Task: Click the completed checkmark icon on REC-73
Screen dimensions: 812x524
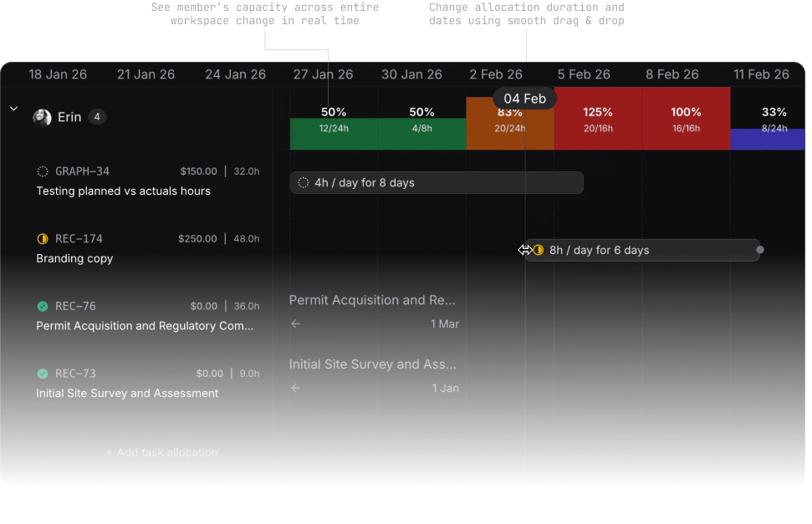Action: coord(43,374)
